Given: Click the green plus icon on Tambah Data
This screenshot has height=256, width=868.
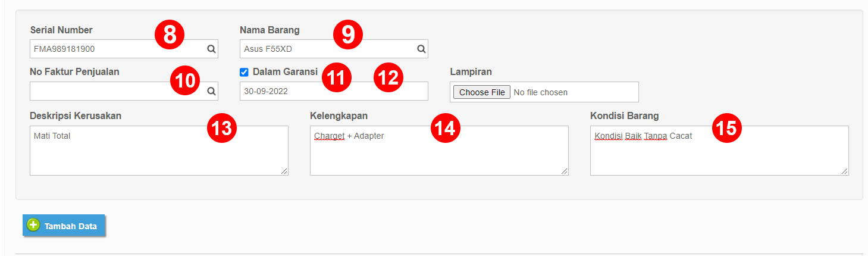Looking at the screenshot, I should 33,226.
